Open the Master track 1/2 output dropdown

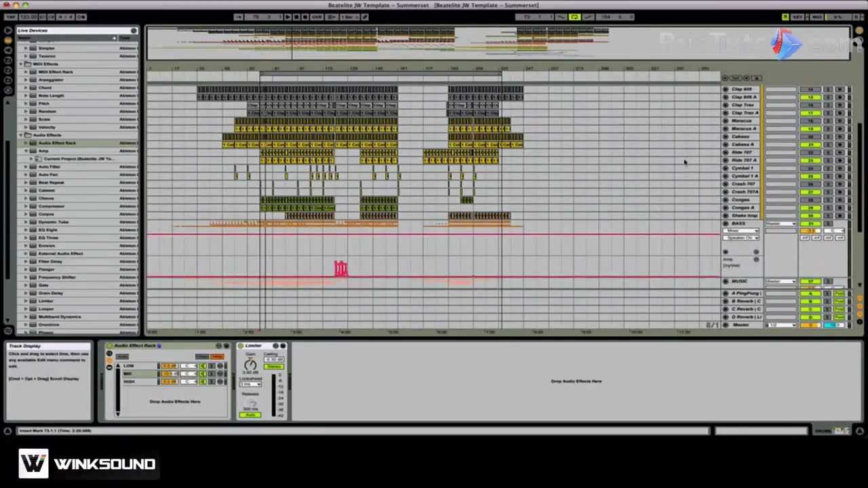tap(781, 325)
